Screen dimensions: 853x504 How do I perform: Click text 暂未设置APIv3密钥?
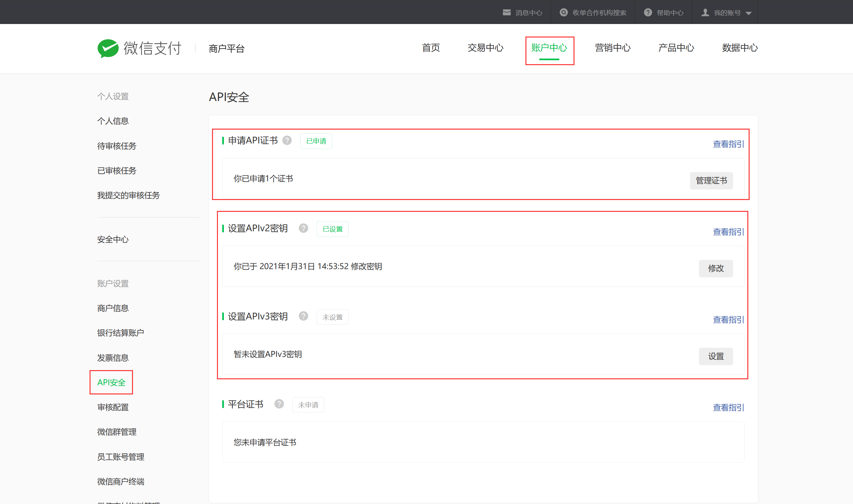267,354
